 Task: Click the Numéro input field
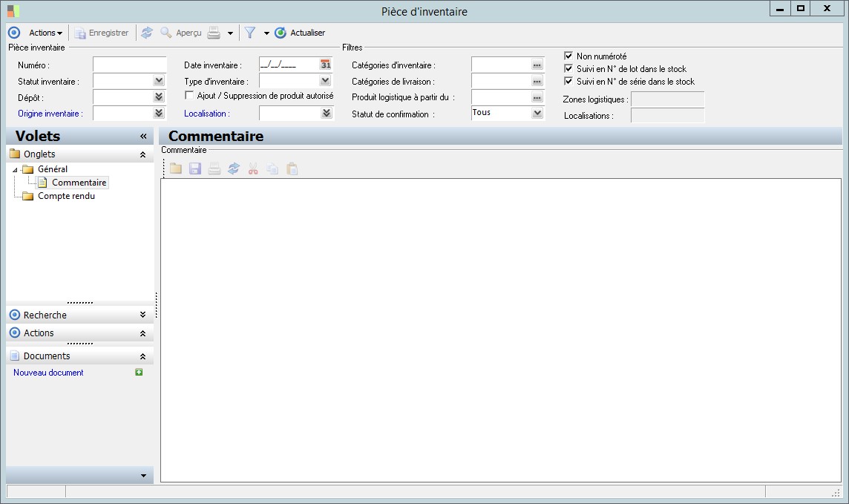coord(129,65)
